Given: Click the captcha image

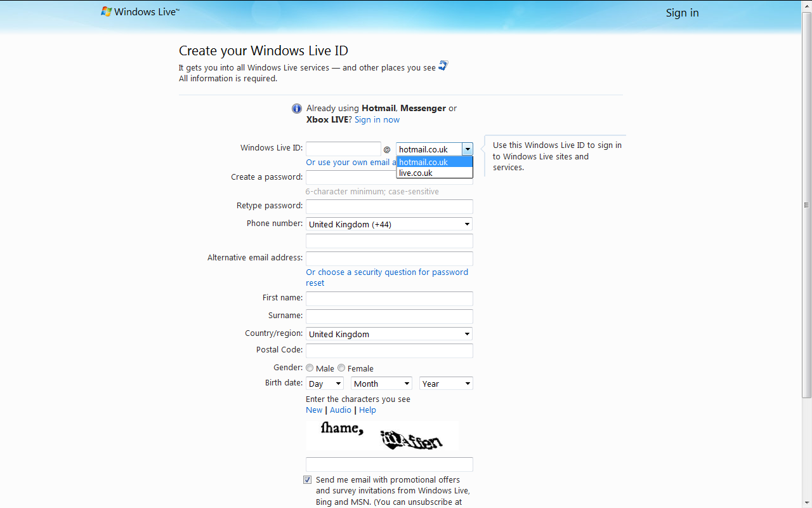Looking at the screenshot, I should point(383,436).
